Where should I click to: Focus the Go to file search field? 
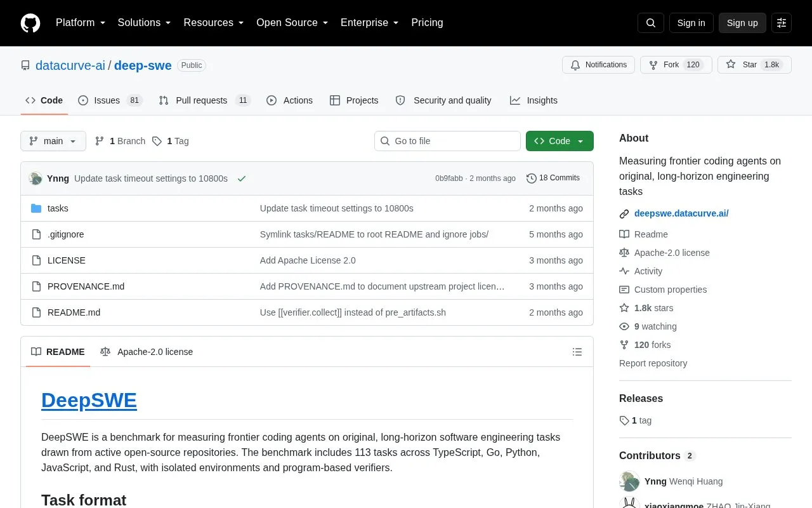click(x=447, y=141)
